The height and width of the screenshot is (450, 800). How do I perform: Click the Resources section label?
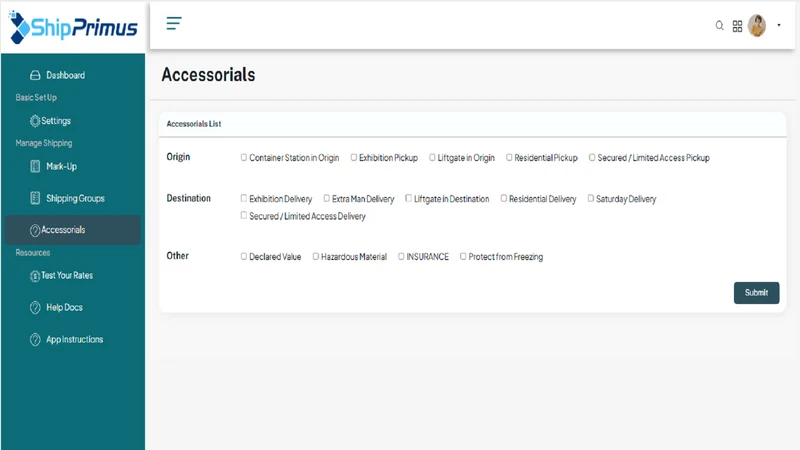coord(33,253)
